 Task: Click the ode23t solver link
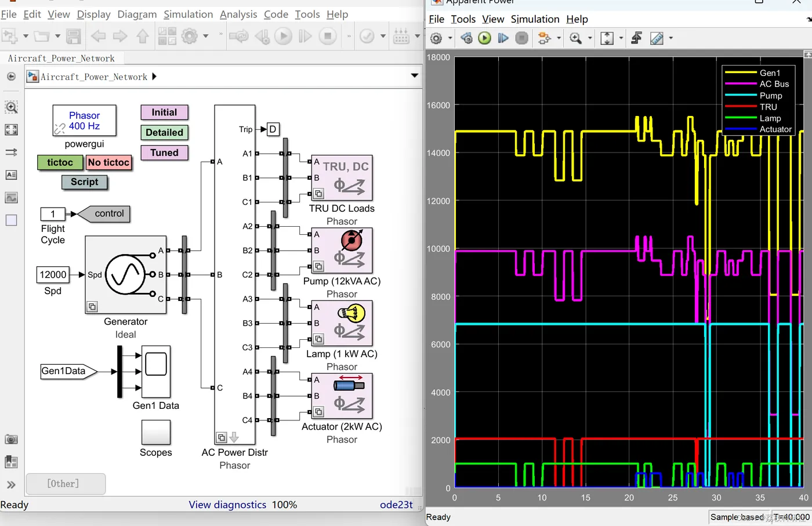[x=396, y=505]
